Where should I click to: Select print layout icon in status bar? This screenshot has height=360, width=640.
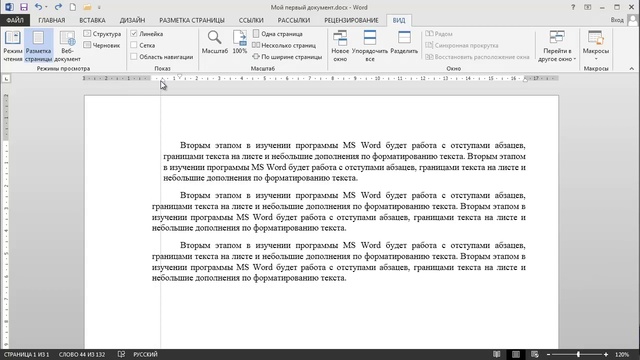click(516, 354)
